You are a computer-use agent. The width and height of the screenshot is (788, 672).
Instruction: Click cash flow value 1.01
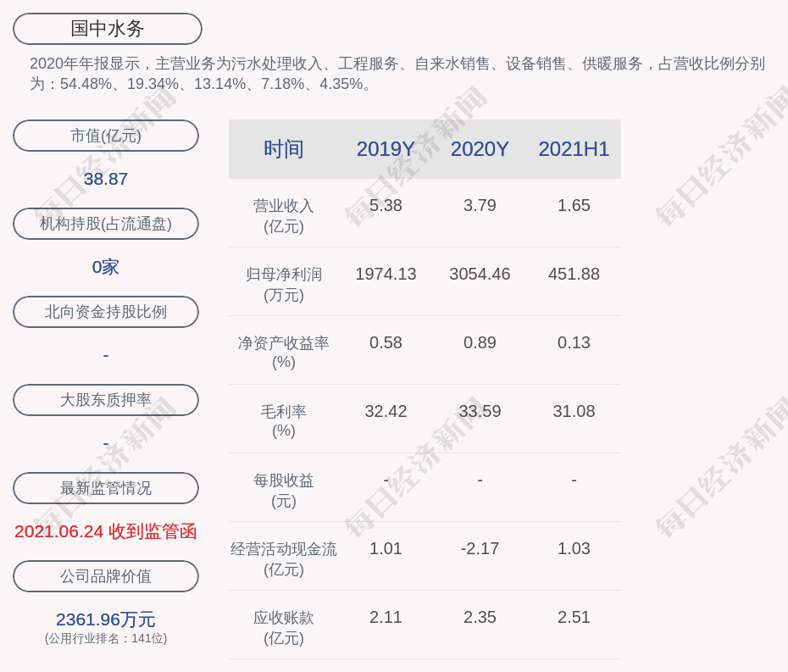(386, 548)
